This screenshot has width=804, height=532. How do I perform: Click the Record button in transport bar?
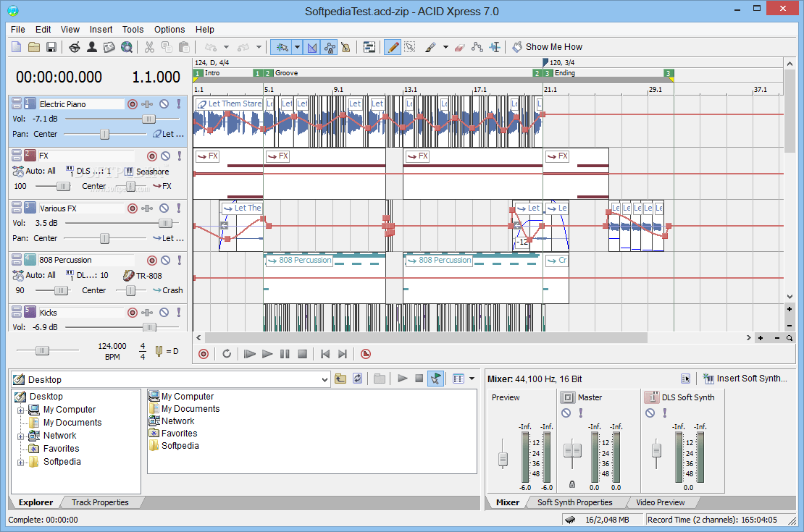(x=204, y=354)
